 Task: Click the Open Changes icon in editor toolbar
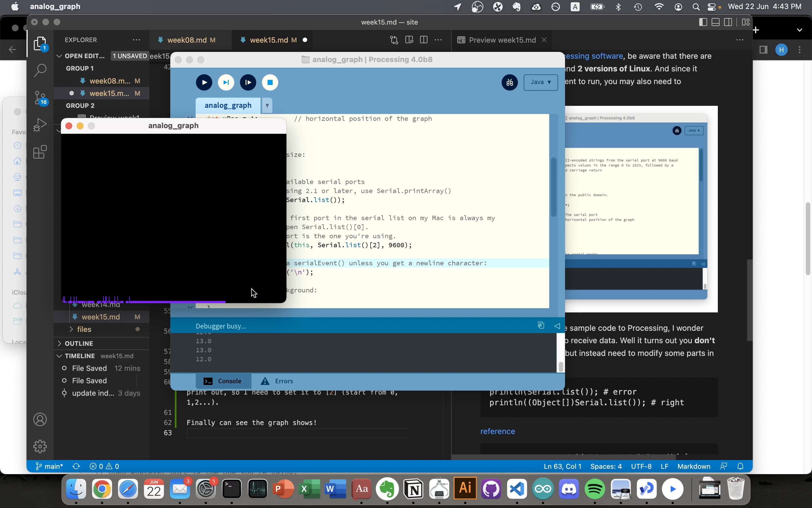click(394, 40)
